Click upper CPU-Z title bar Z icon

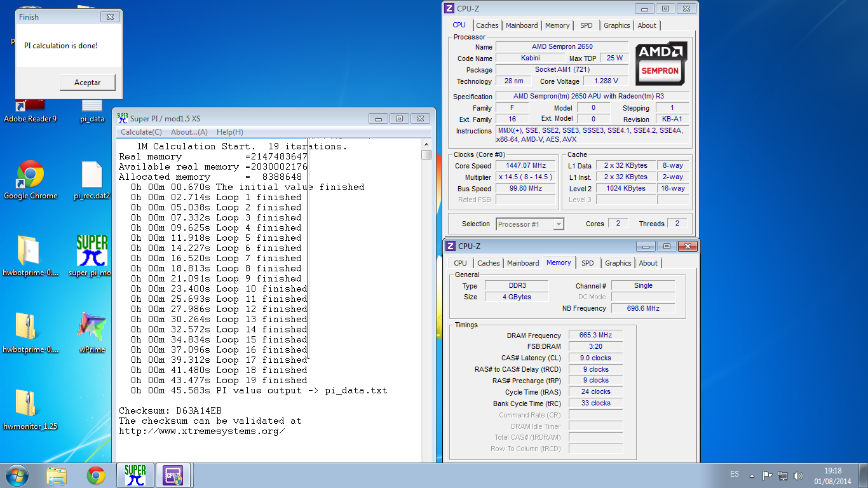point(449,8)
